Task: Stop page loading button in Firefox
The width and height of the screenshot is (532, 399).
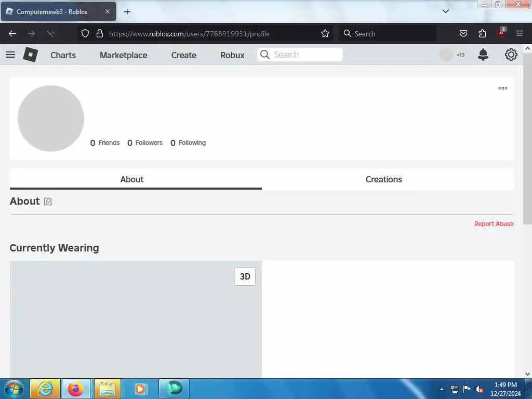Action: (50, 34)
